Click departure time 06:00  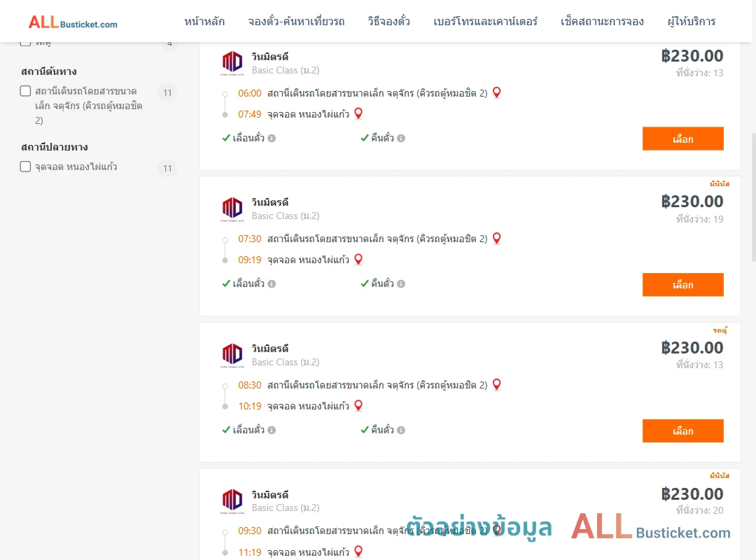pyautogui.click(x=250, y=93)
